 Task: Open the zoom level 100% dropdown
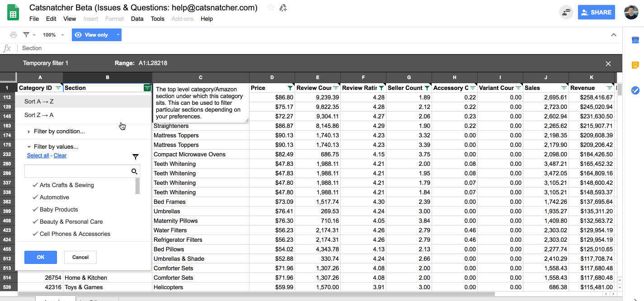point(53,35)
